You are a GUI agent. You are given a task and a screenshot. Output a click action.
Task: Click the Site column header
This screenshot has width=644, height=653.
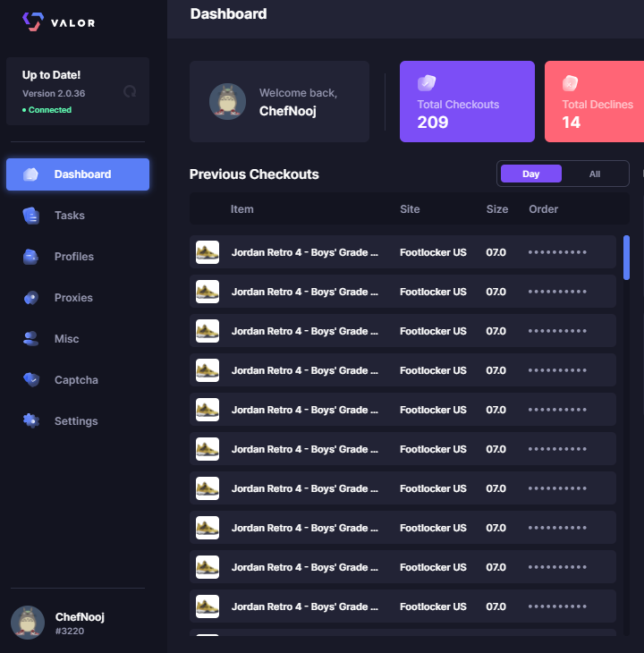coord(410,209)
